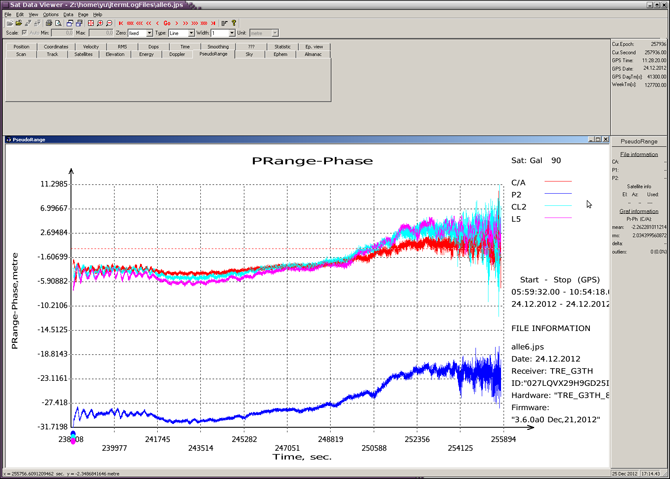Screen dimensions: 670x479
Task: Open the Width dropdown showing 1
Action: point(232,33)
